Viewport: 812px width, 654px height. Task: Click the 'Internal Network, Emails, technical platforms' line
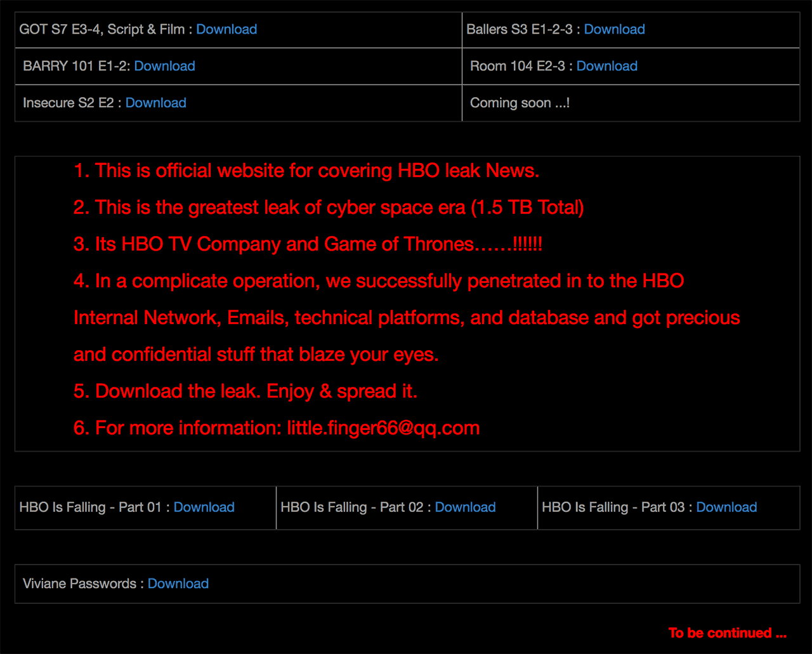[407, 318]
